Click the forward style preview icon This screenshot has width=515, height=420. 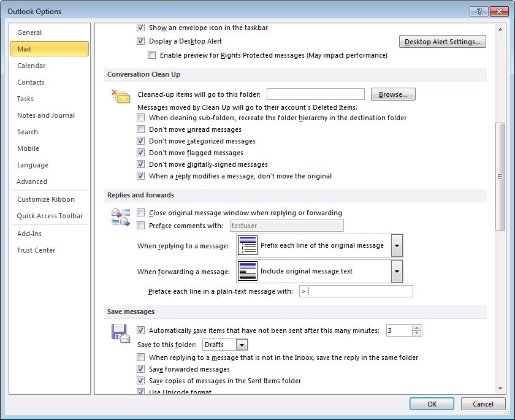point(247,271)
